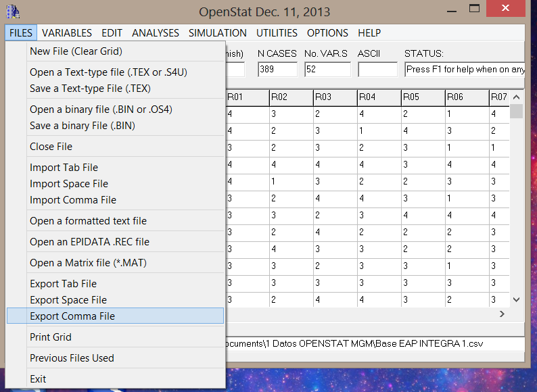
Task: Choose Close File from menu
Action: click(115, 147)
